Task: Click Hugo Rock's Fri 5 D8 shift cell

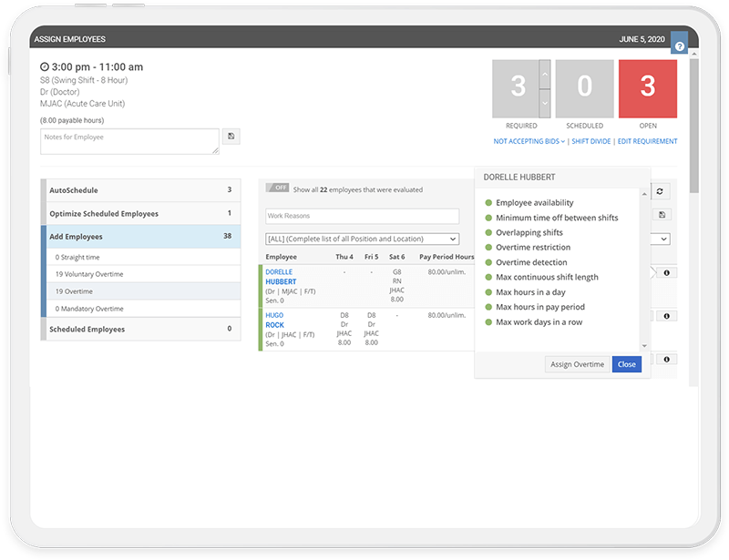Action: pos(371,329)
